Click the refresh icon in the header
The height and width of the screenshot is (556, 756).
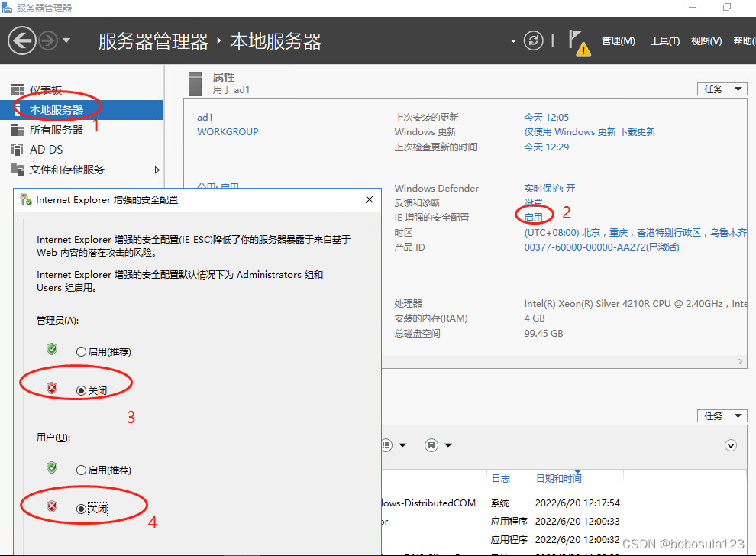(533, 40)
